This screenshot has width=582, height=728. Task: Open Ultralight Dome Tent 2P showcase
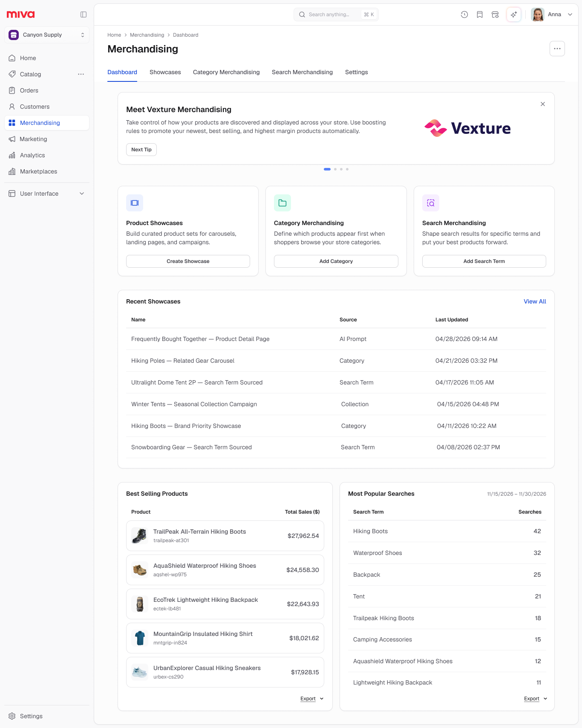point(336,382)
